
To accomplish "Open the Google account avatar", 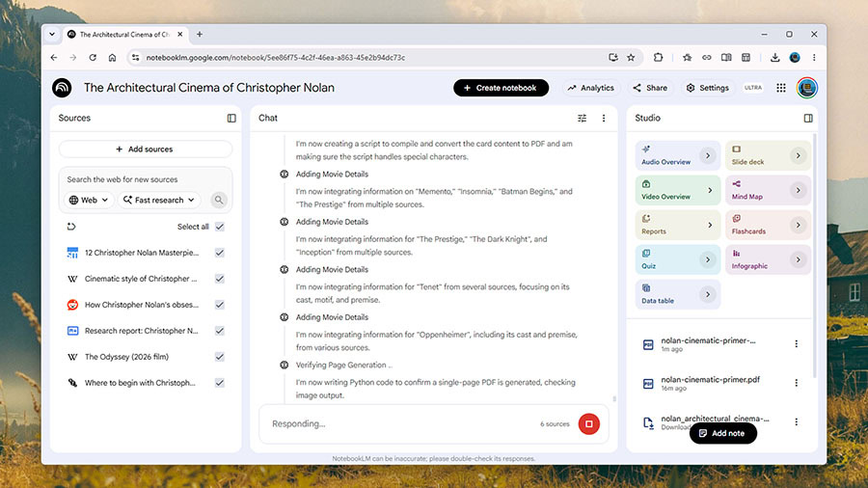I will tap(807, 88).
